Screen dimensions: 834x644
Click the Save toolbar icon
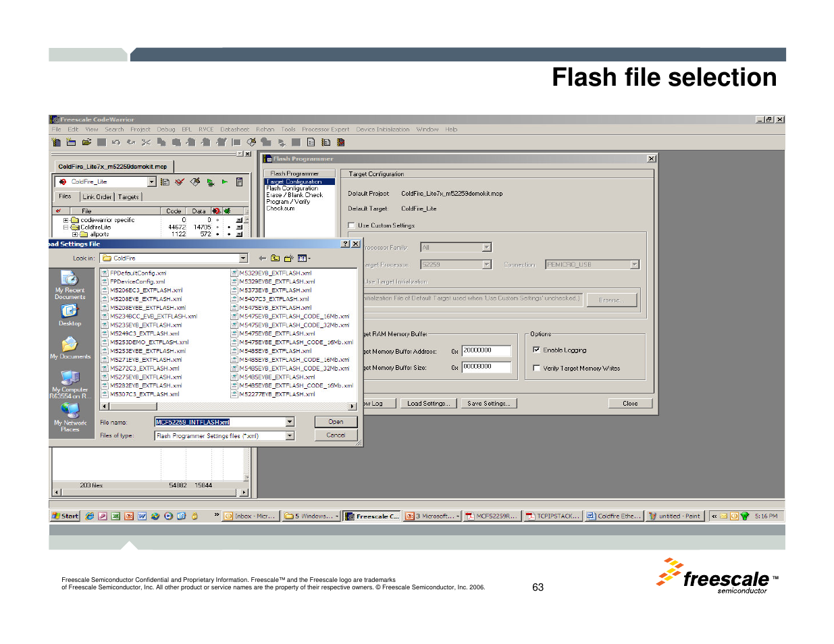101,142
